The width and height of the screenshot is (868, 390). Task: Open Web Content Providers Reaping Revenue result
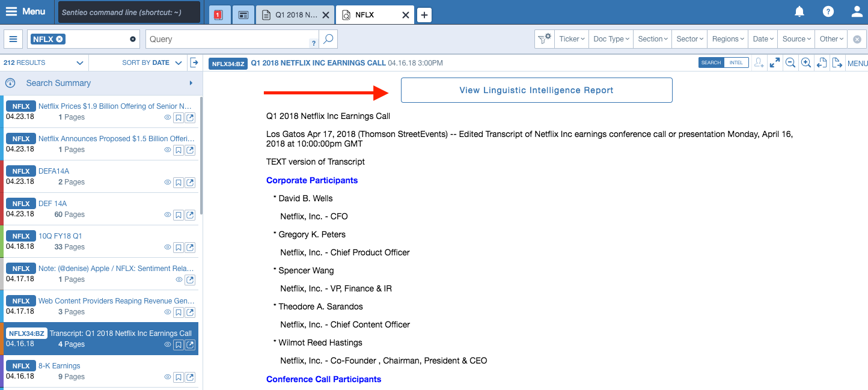click(116, 301)
